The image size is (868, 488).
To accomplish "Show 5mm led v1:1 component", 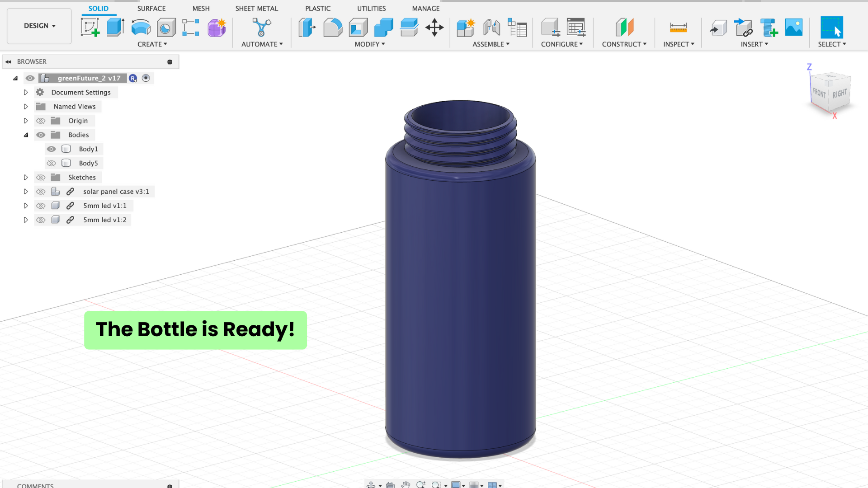I will coord(41,206).
